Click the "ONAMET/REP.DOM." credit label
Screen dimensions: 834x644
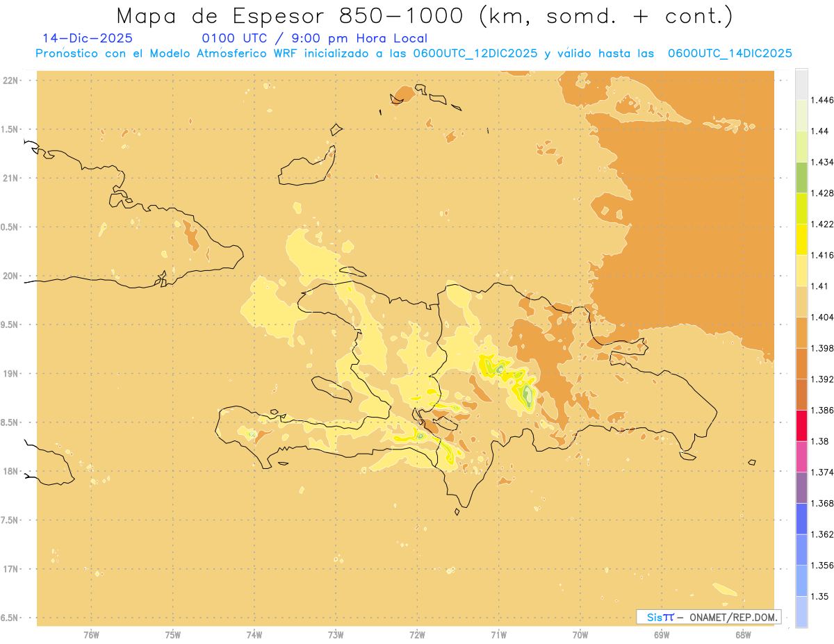pos(735,617)
